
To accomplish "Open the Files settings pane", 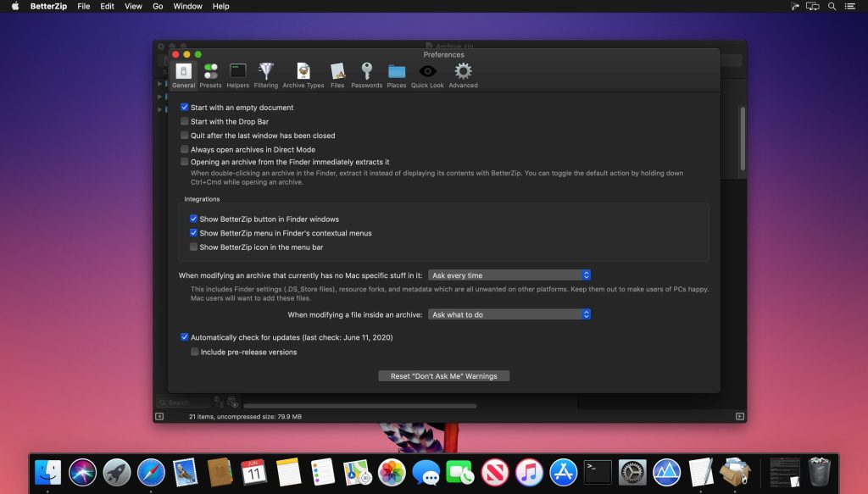I will [x=337, y=74].
